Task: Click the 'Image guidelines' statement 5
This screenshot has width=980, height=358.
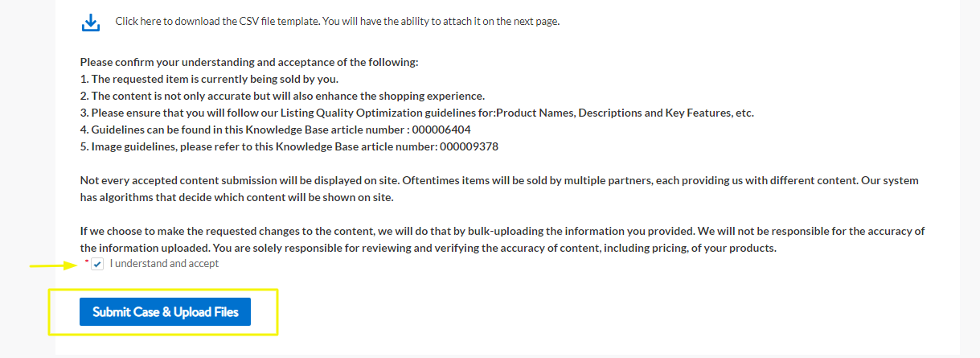Action: [289, 146]
